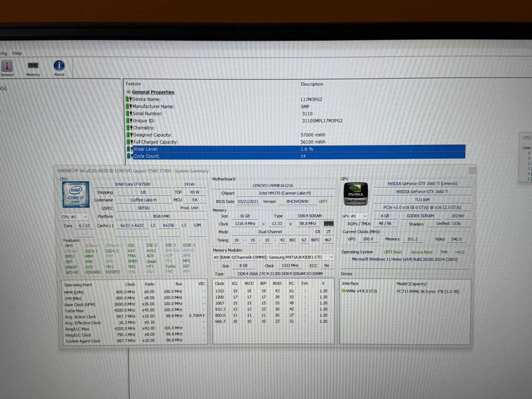This screenshot has width=532, height=399.
Task: Click the 1316.9 MHz memory clock field
Action: (x=245, y=223)
